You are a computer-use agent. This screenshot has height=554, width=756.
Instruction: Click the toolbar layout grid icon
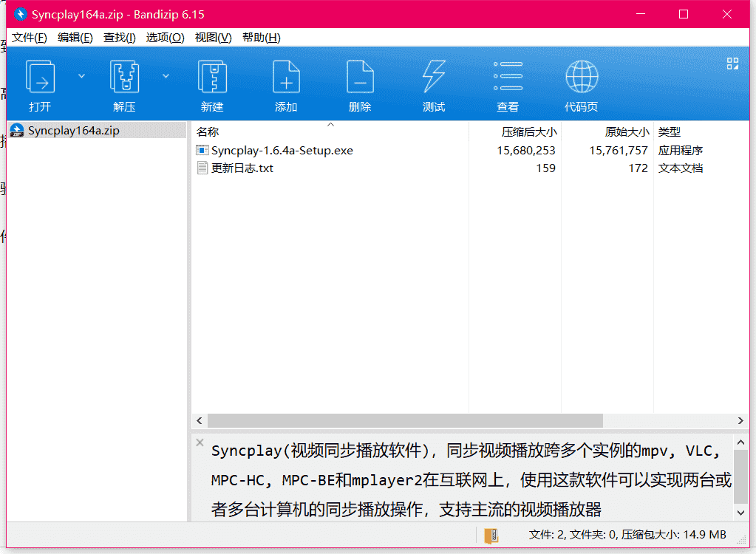(x=732, y=64)
